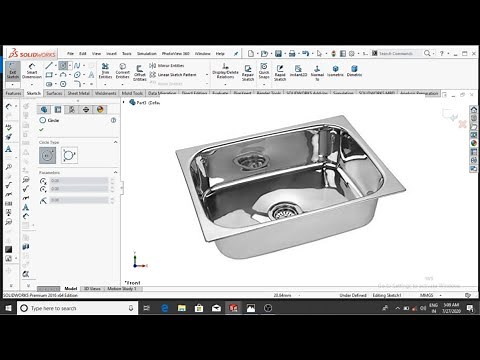Image resolution: width=480 pixels, height=360 pixels.
Task: Select the Circle sketch tool in ribbon
Action: pos(63,65)
